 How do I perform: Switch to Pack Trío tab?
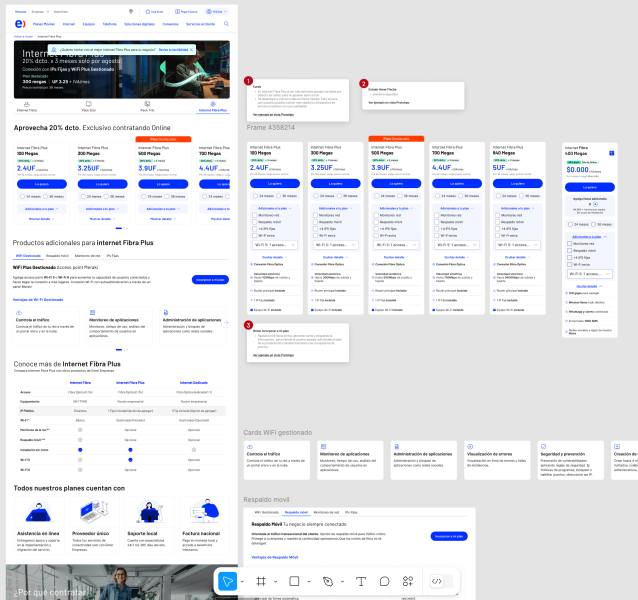[x=147, y=107]
